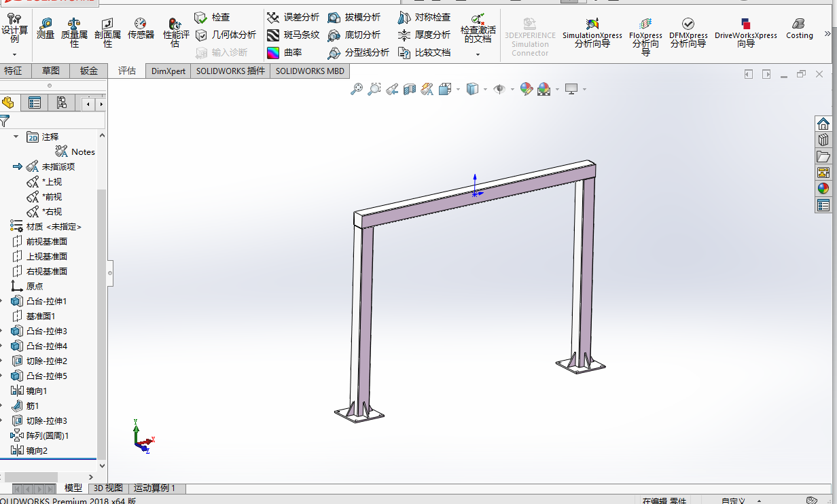Screen dimensions: 837x504
Task: Open Hide/Show Items dropdown arrow
Action: click(x=513, y=89)
